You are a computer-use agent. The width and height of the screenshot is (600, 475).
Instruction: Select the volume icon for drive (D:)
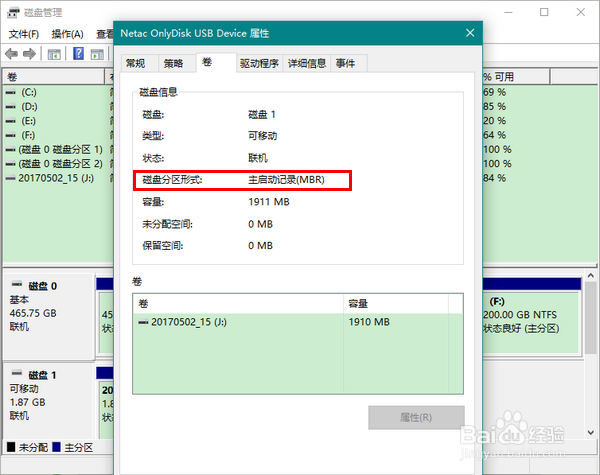click(11, 107)
